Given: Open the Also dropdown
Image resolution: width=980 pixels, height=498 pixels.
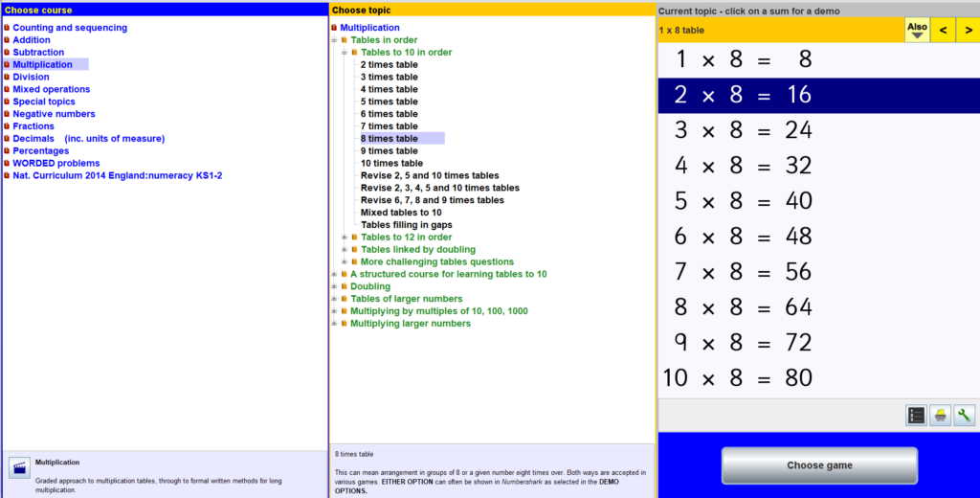Looking at the screenshot, I should 917,30.
